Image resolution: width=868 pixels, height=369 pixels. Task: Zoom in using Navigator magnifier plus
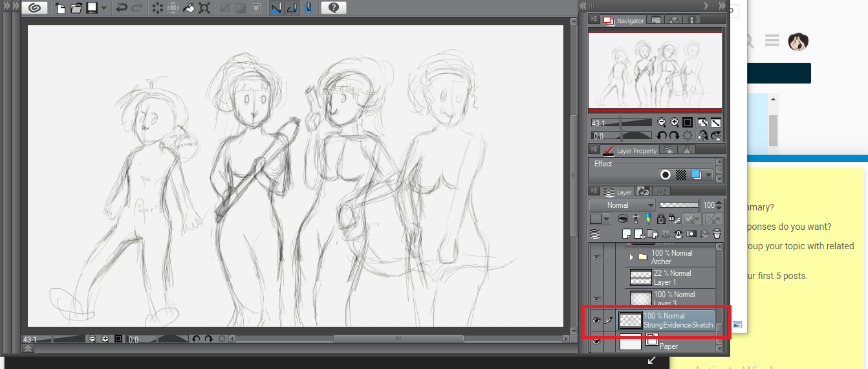point(675,122)
